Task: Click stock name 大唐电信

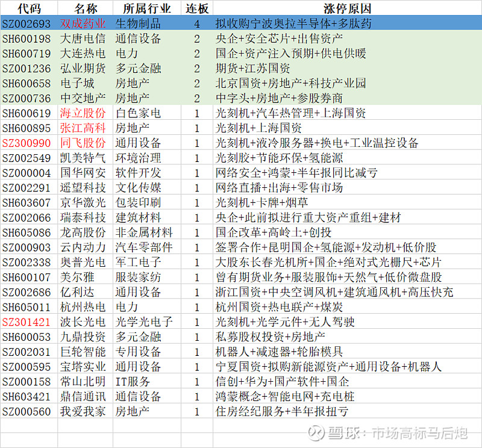Action: click(x=83, y=39)
